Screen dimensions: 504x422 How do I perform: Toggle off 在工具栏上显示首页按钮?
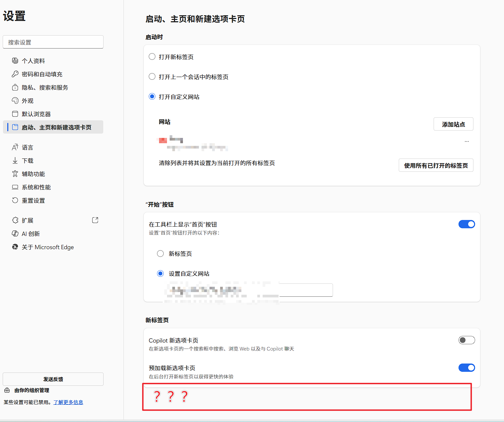coord(466,224)
